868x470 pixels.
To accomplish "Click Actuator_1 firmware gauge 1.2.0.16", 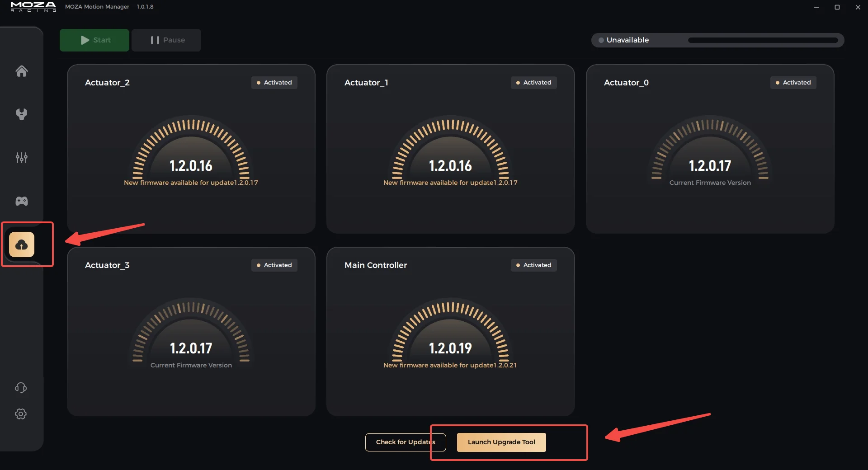I will click(x=450, y=149).
